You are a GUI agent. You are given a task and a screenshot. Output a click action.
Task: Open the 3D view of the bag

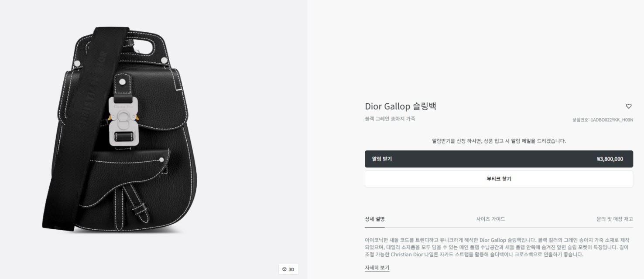[x=288, y=269]
